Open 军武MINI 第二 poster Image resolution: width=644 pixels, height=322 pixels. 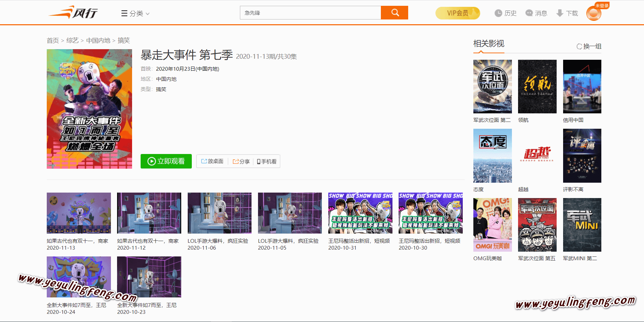582,225
